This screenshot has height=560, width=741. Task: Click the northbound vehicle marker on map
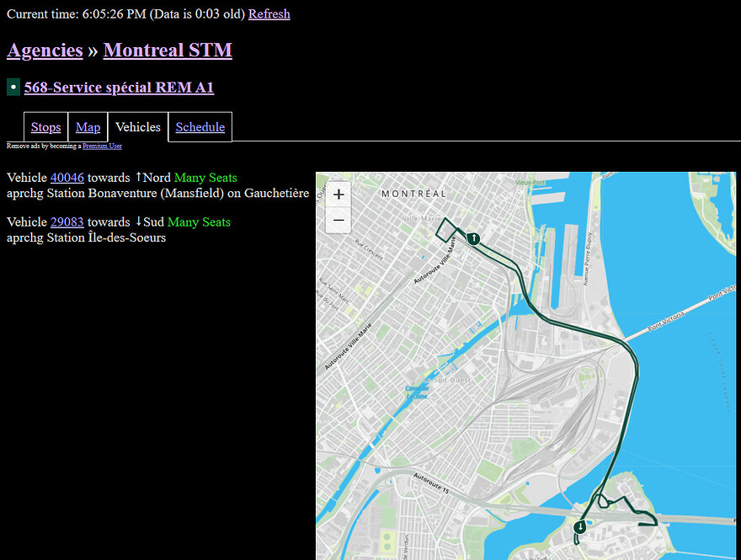coord(474,238)
